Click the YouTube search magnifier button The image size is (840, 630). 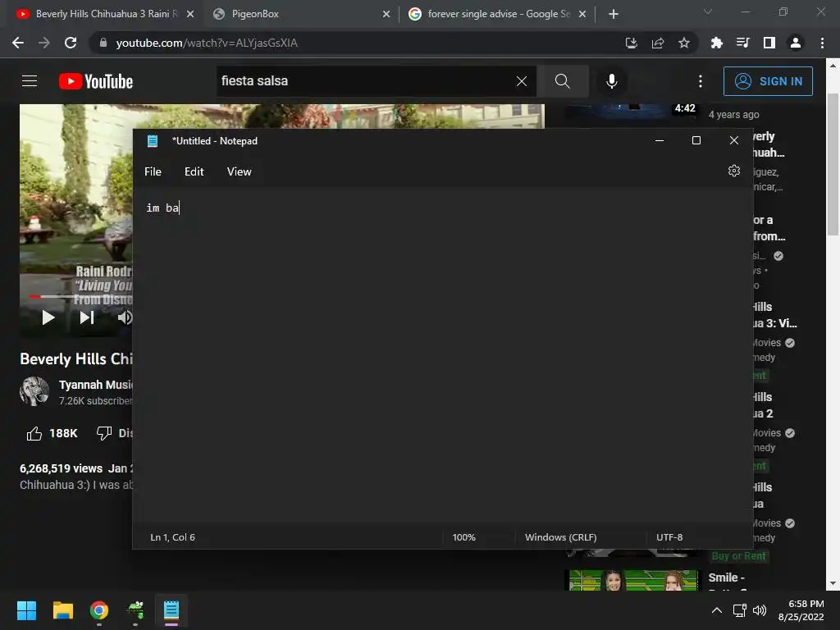563,81
